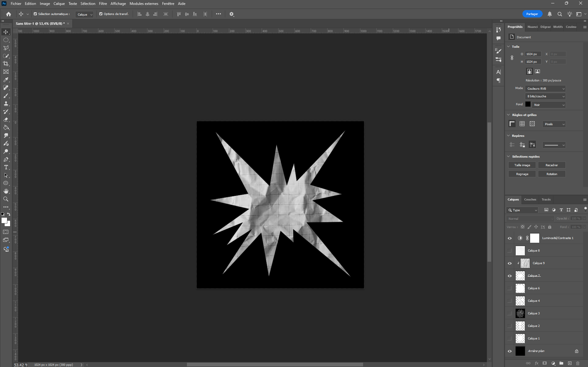Show the Calque 8 layer
This screenshot has height=367, width=588.
pyautogui.click(x=510, y=251)
